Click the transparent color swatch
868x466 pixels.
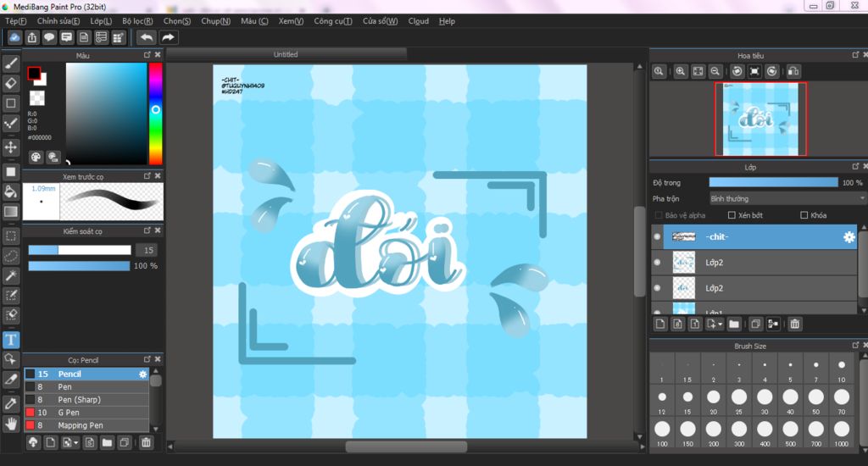coord(36,98)
